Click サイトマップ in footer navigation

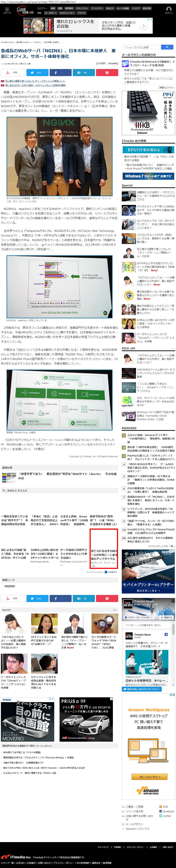tap(103, 847)
